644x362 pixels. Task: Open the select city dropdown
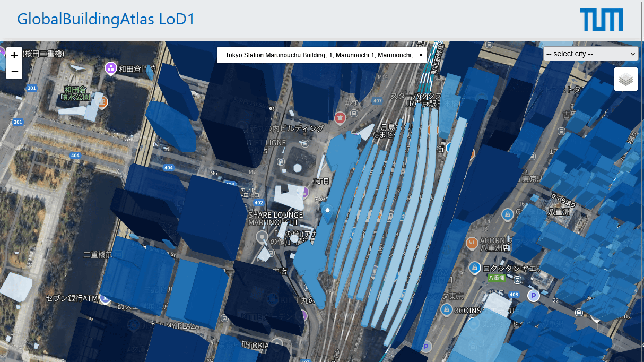pos(590,54)
